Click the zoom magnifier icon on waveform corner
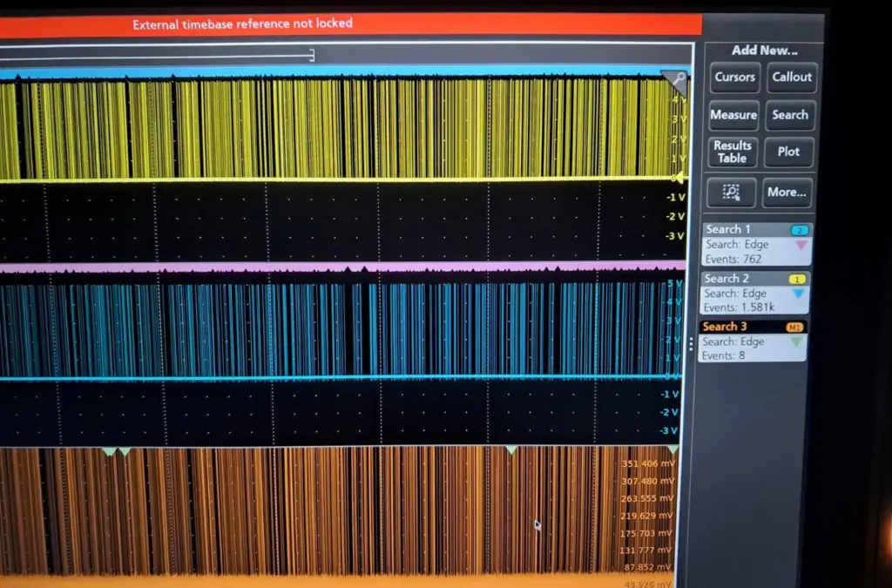This screenshot has height=588, width=892. pyautogui.click(x=675, y=81)
